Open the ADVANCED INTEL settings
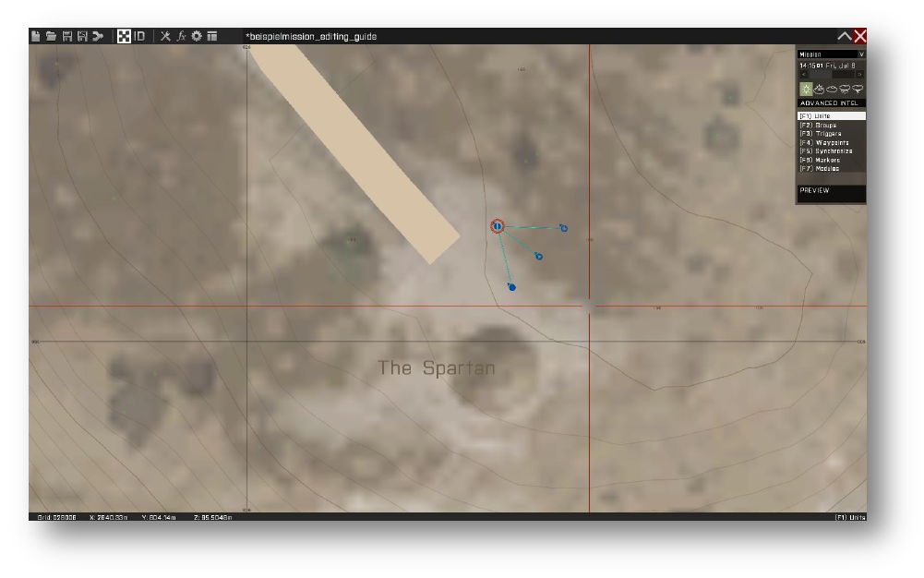924x578 pixels. pos(832,103)
